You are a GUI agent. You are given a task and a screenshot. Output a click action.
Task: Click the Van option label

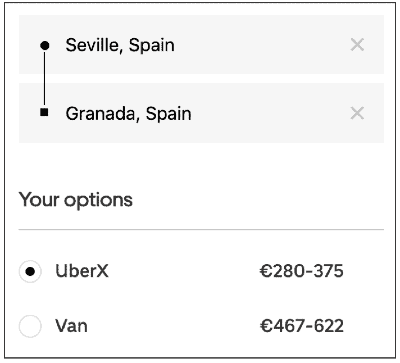click(71, 326)
